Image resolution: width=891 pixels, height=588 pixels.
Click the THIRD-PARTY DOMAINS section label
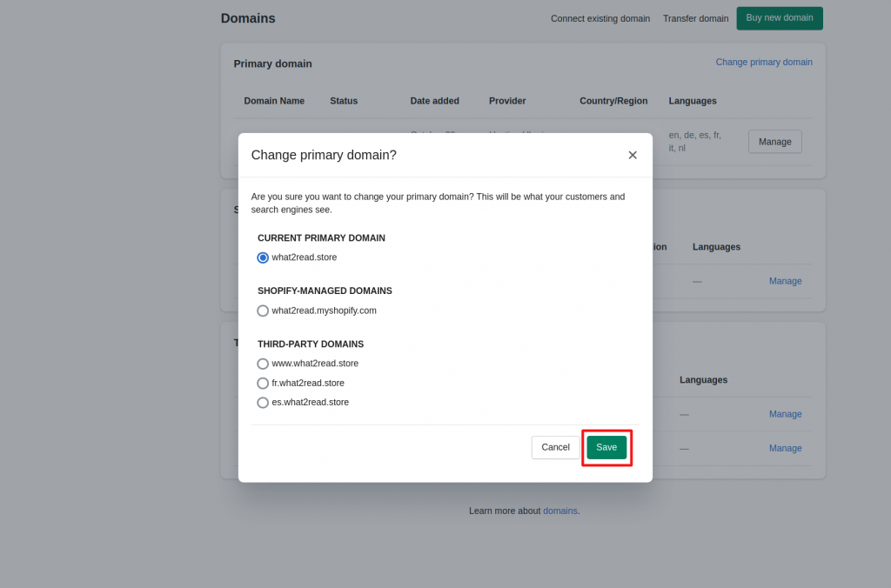pos(311,344)
